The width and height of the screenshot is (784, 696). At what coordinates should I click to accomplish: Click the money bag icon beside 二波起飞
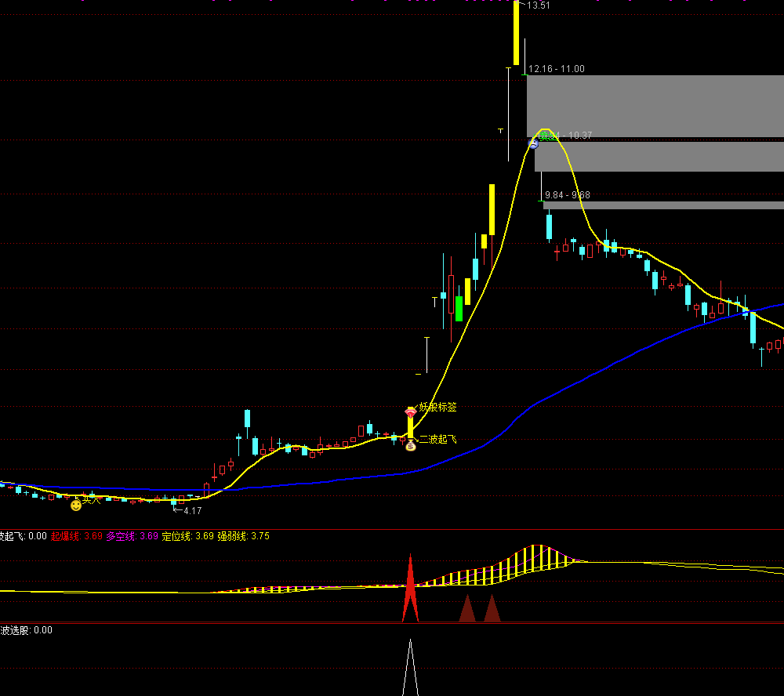(x=410, y=445)
